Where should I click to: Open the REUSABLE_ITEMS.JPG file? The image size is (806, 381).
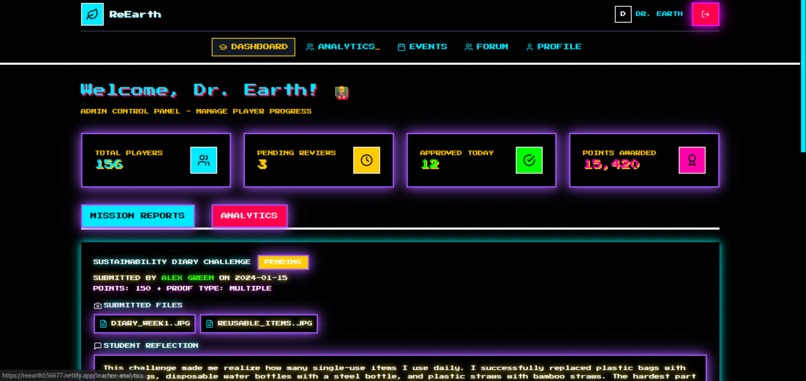259,324
